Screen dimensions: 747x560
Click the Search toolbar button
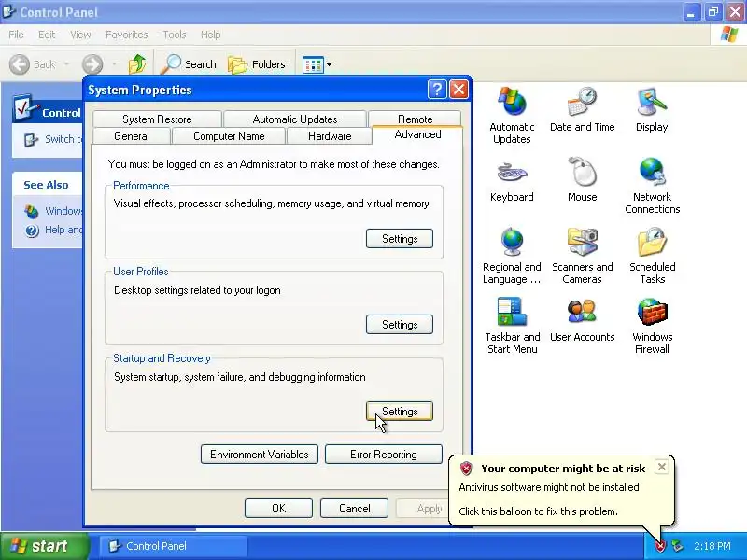click(189, 64)
